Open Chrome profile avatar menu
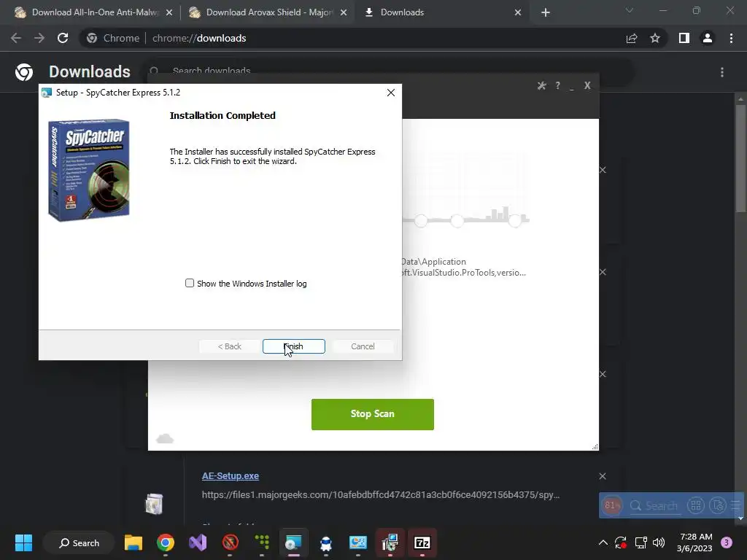Viewport: 747px width, 560px height. (x=708, y=38)
